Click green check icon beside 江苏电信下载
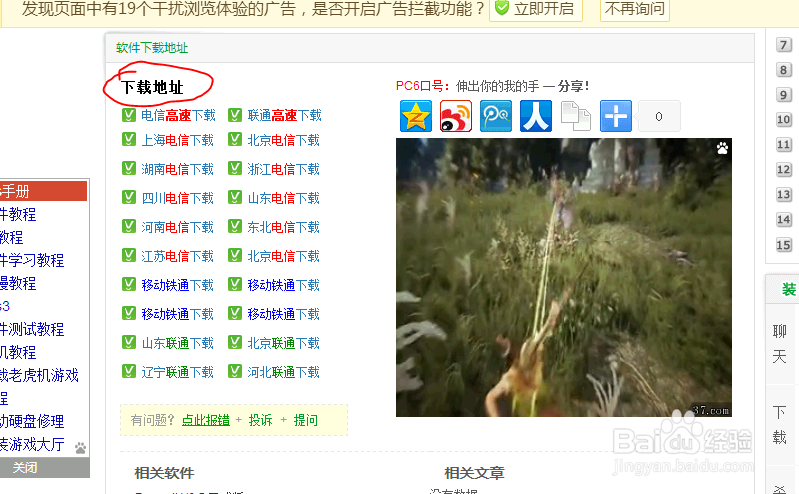This screenshot has height=494, width=799. pos(129,255)
